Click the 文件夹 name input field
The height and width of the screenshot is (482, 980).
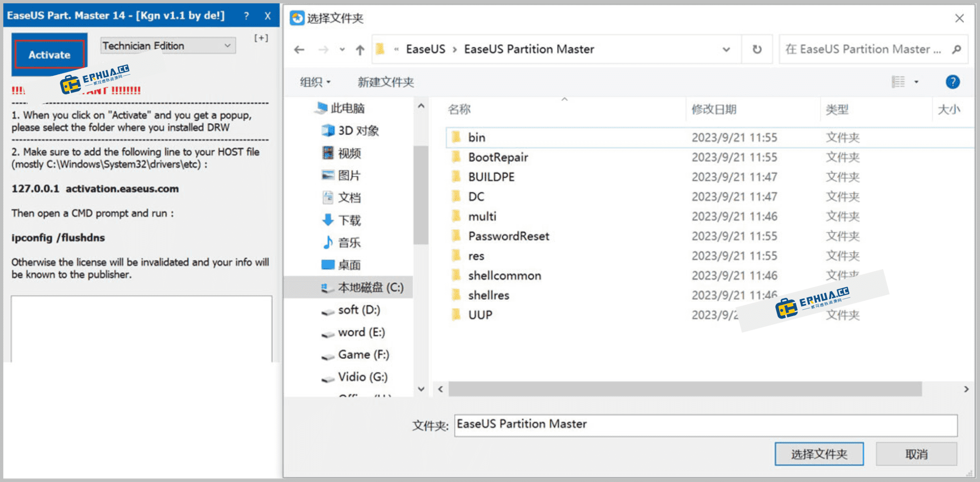706,425
